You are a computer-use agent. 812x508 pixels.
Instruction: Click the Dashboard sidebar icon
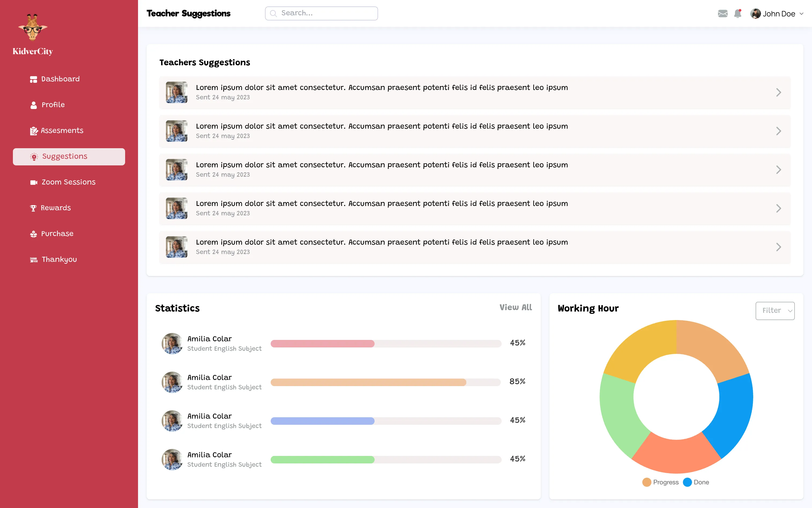pyautogui.click(x=33, y=79)
